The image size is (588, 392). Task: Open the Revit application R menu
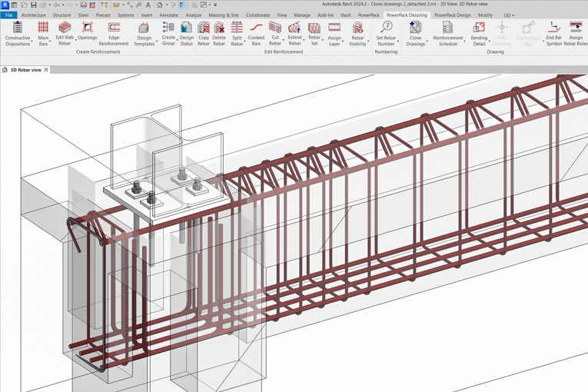(5, 5)
